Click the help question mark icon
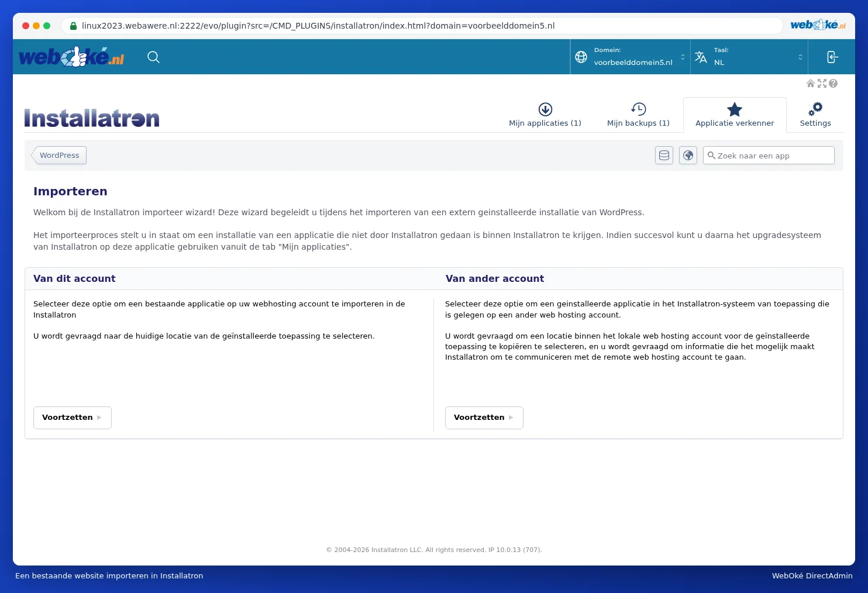The image size is (868, 593). [833, 84]
